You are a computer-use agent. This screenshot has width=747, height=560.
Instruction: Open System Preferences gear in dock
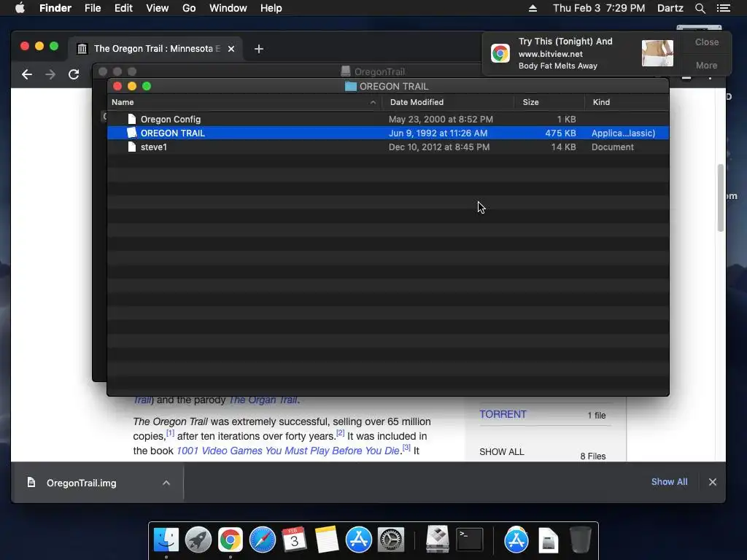point(391,540)
